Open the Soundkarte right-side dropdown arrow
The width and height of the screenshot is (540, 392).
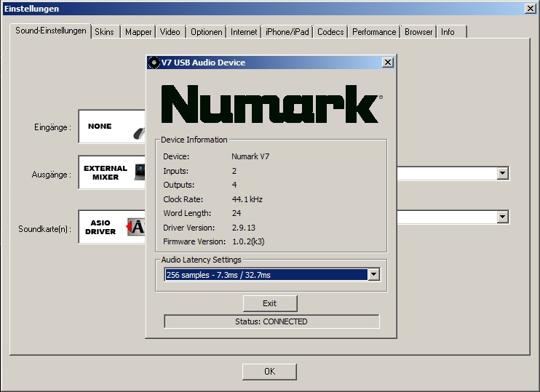coord(503,217)
